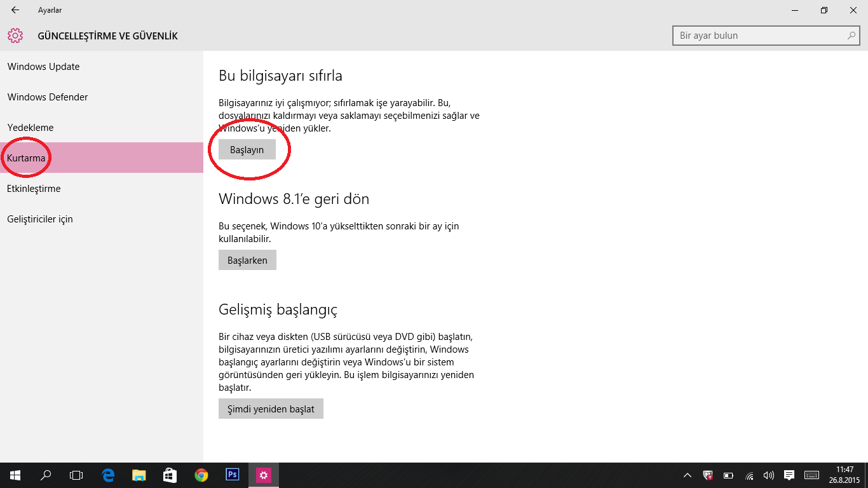The height and width of the screenshot is (488, 868).
Task: Click the paragraph starting 'Bu seçenek, Windows 10'a'
Action: click(339, 233)
